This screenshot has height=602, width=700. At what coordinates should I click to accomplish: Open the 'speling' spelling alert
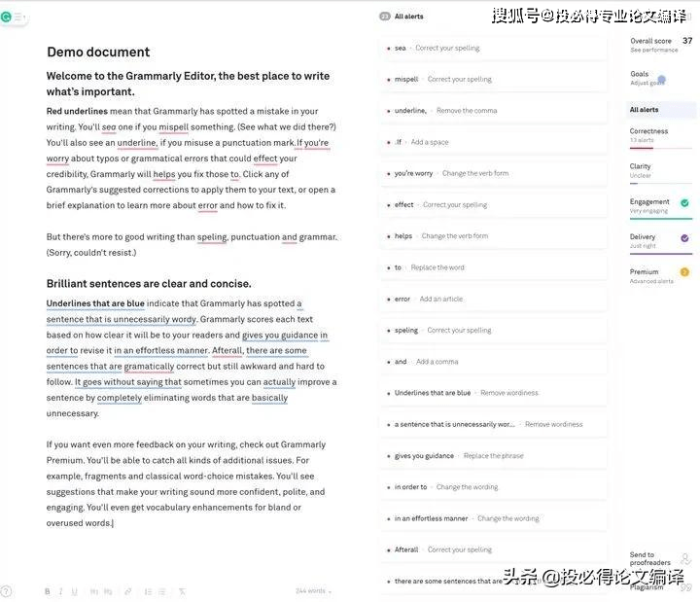pyautogui.click(x=494, y=330)
